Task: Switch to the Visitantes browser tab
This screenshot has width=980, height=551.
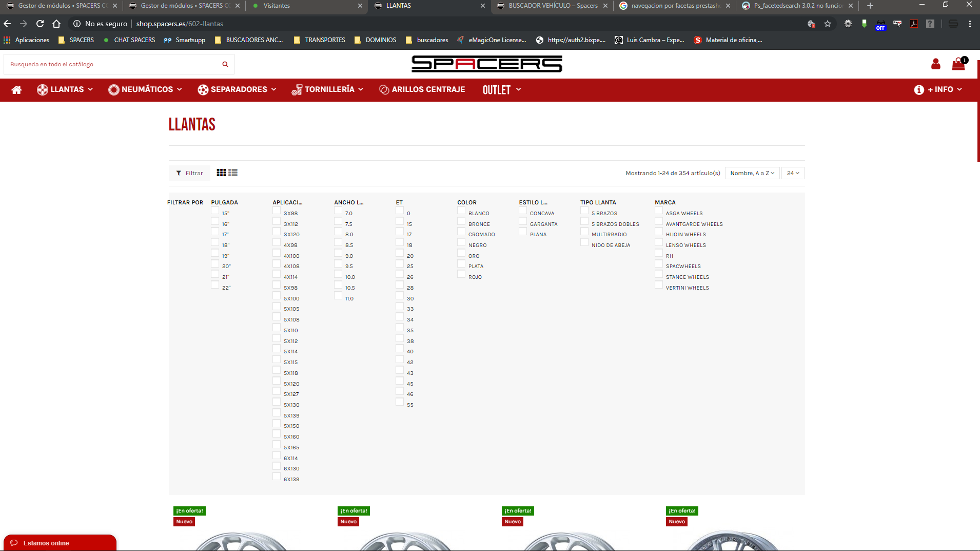Action: coord(306,6)
